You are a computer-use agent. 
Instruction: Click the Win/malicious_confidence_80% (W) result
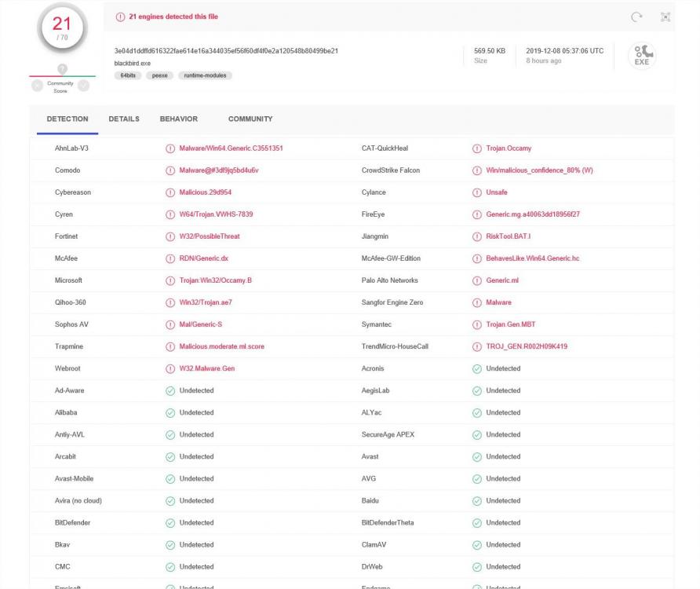[539, 170]
